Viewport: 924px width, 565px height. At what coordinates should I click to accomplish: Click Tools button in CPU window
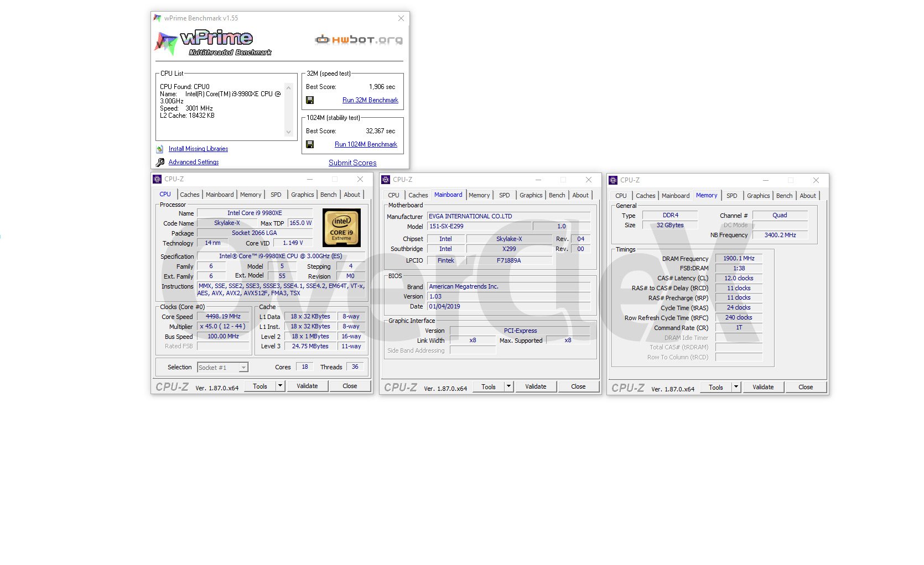click(260, 386)
